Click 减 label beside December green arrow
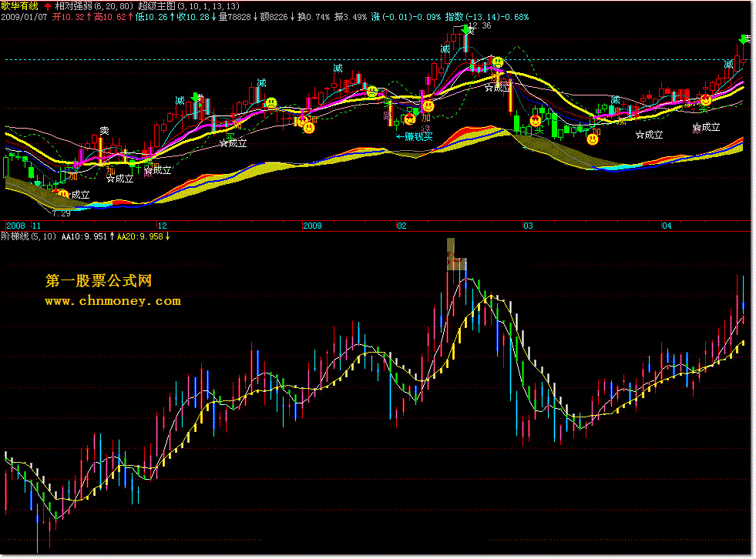 pyautogui.click(x=180, y=101)
